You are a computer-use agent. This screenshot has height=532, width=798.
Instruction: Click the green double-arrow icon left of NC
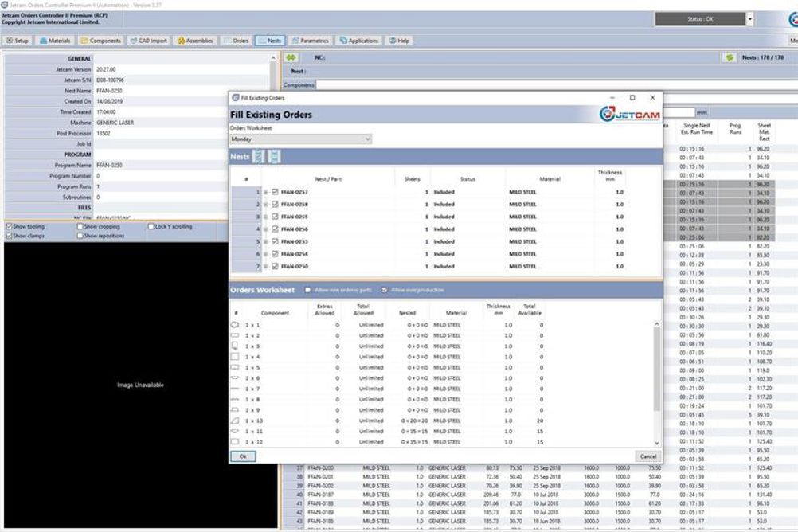pyautogui.click(x=291, y=57)
